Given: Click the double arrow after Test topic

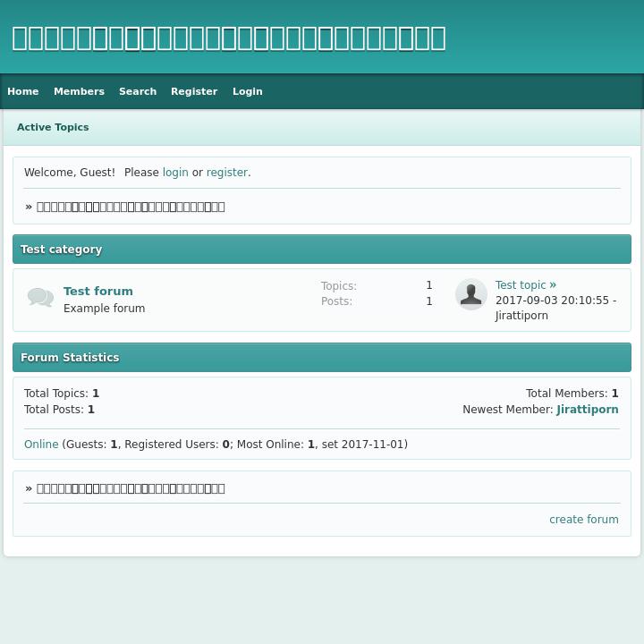Looking at the screenshot, I should click(553, 284).
